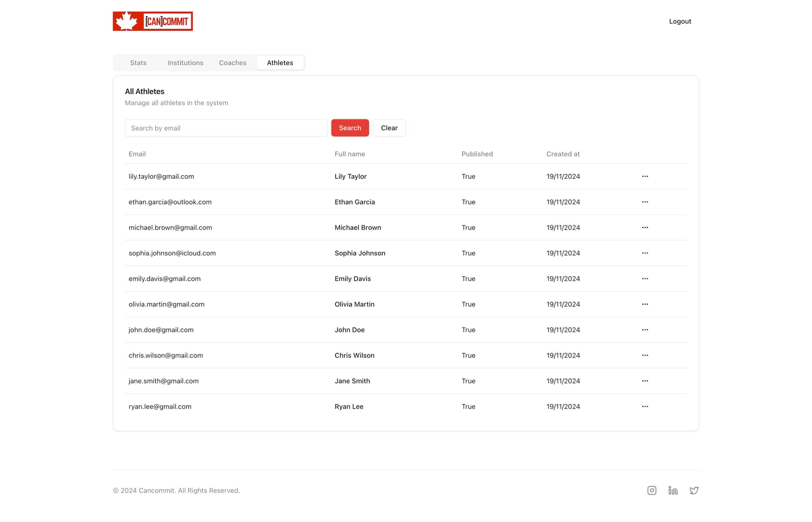This screenshot has width=812, height=522.
Task: Click the Clear button
Action: point(389,128)
